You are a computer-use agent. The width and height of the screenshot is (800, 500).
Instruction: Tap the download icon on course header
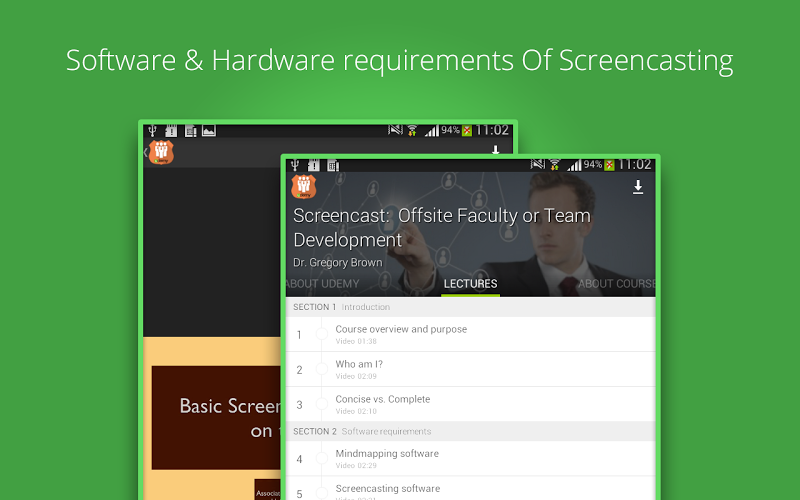638,187
